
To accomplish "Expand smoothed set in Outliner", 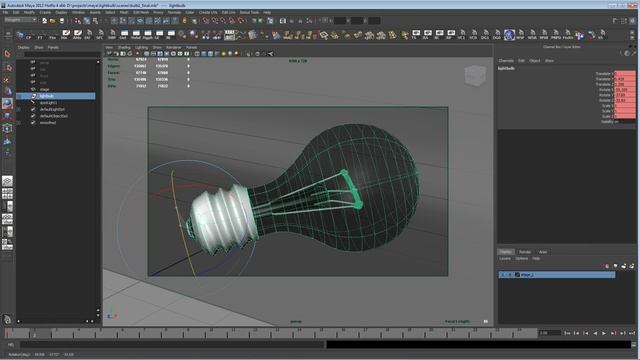I will click(x=18, y=122).
